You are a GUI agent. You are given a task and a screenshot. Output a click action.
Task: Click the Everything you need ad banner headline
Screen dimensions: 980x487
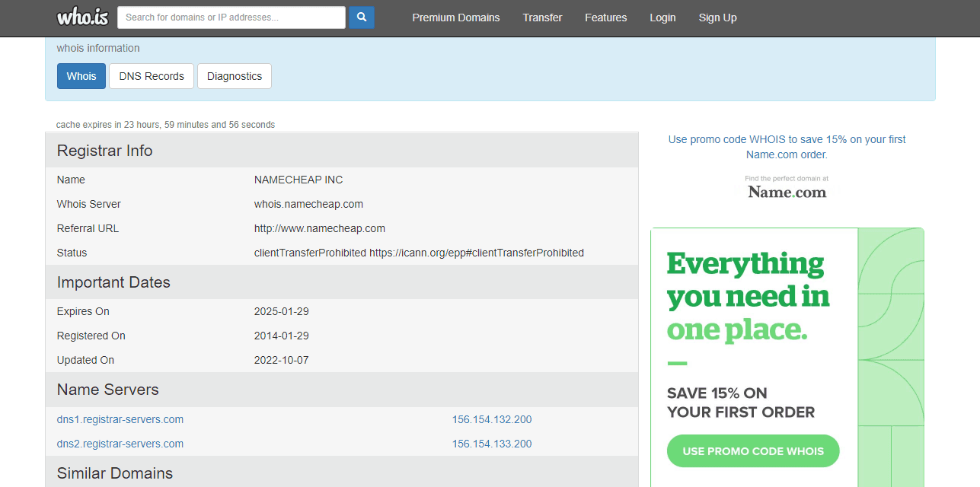coord(748,297)
